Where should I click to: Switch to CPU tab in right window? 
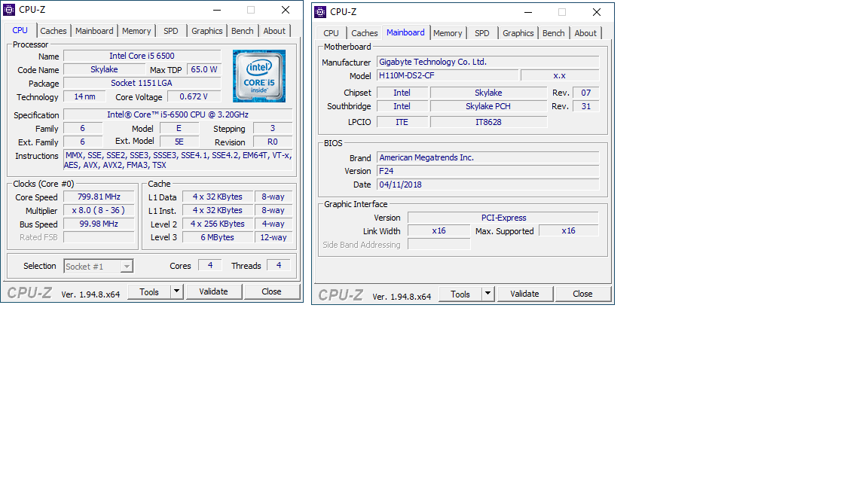[x=331, y=33]
